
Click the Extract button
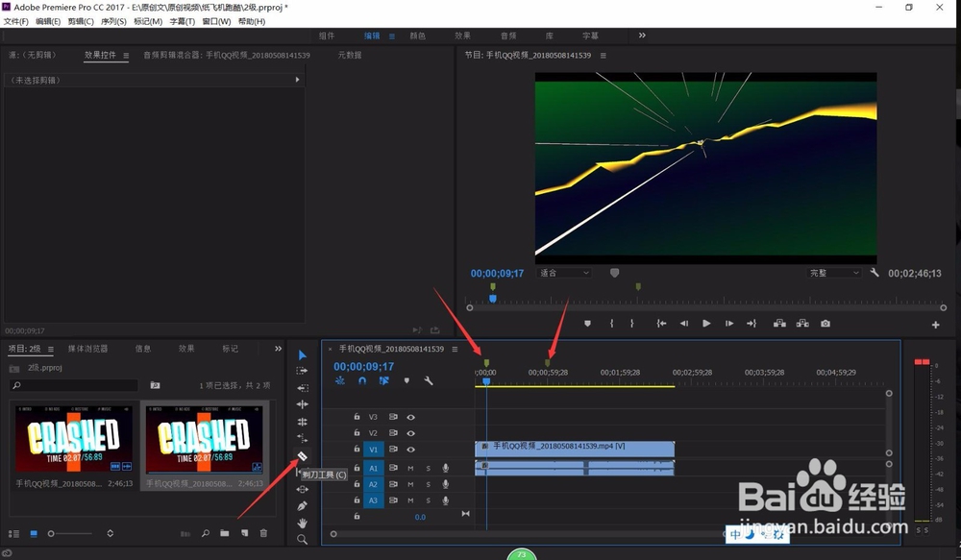pyautogui.click(x=802, y=324)
